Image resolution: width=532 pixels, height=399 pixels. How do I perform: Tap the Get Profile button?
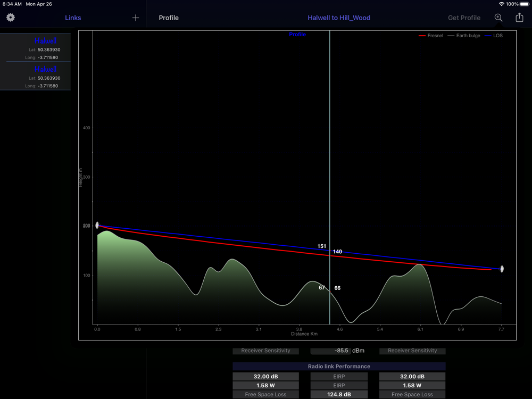[x=464, y=18]
